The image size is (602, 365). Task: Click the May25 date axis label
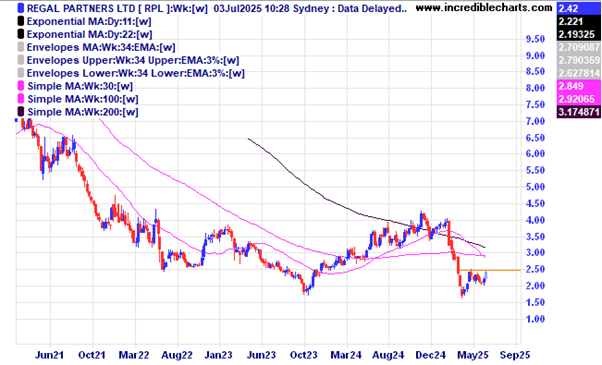pyautogui.click(x=473, y=355)
